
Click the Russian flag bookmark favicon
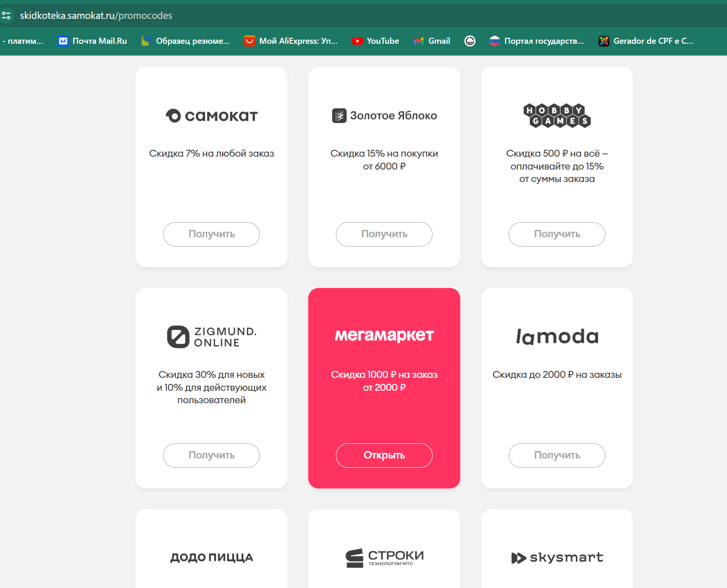click(x=494, y=41)
